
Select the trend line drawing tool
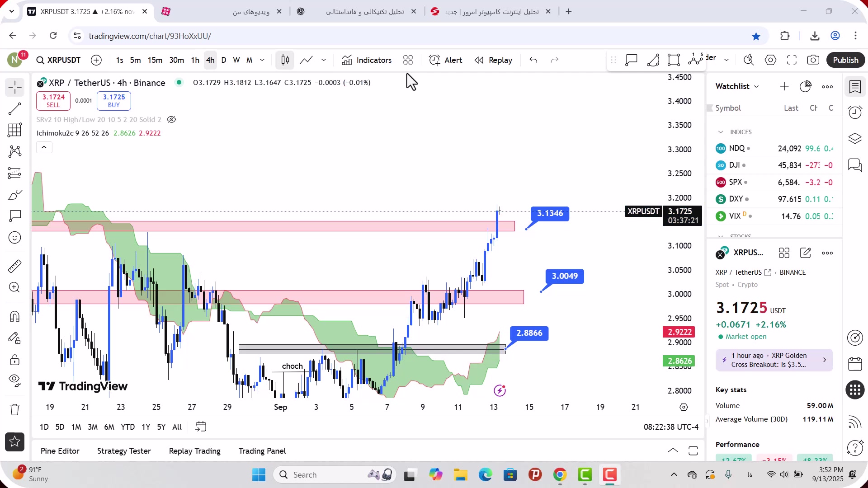[x=15, y=108]
